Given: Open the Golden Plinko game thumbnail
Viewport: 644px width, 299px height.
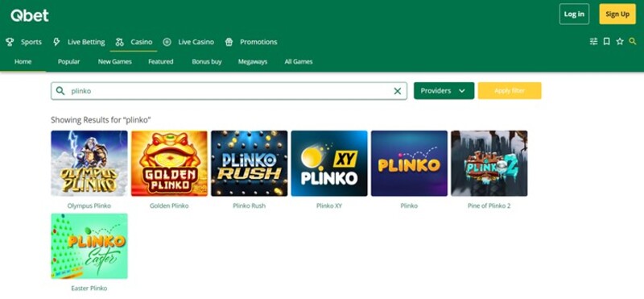Looking at the screenshot, I should pyautogui.click(x=169, y=164).
